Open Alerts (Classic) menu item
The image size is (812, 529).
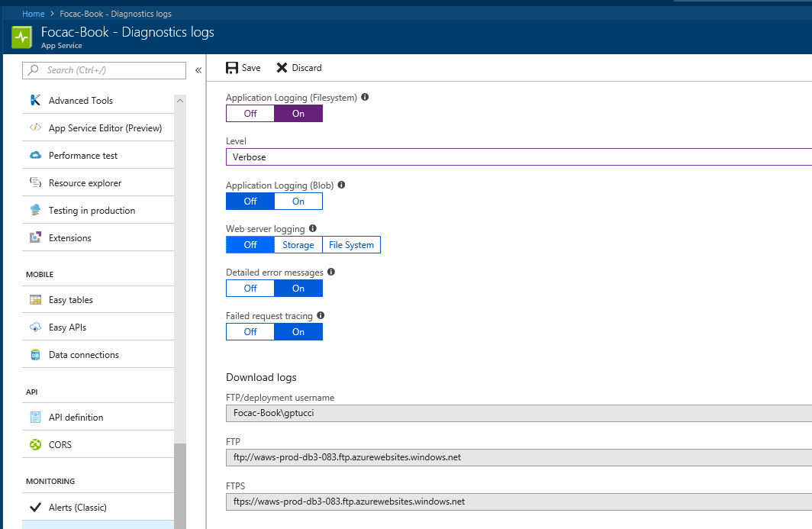coord(98,507)
